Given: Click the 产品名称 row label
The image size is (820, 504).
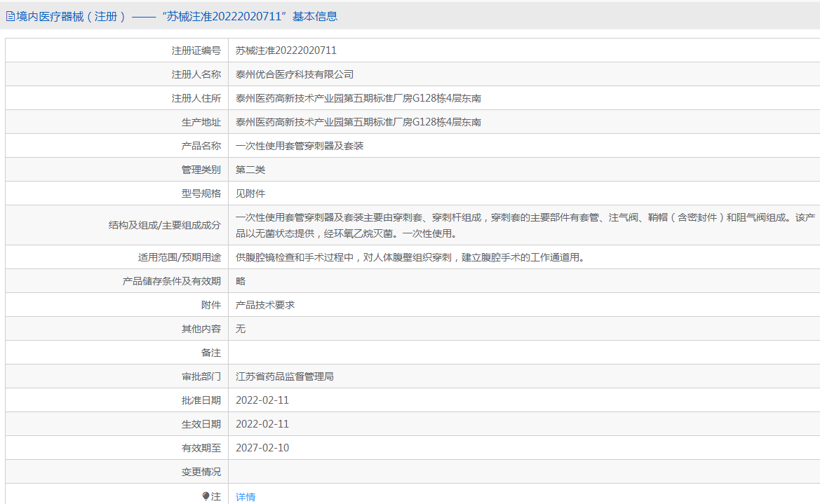Looking at the screenshot, I should coord(201,146).
